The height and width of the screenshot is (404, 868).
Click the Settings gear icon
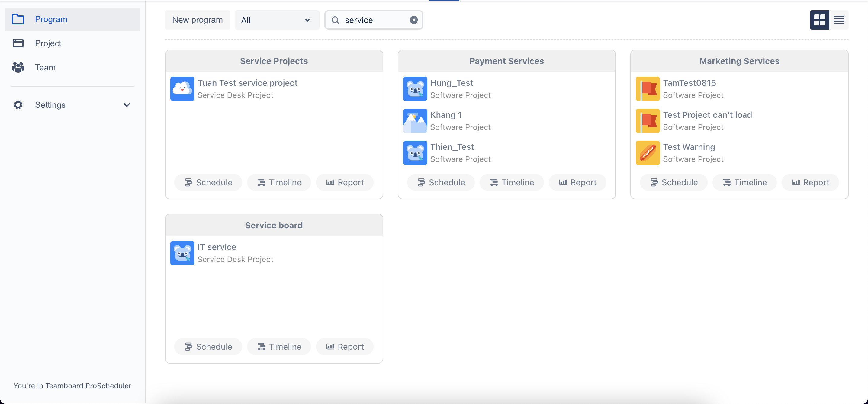coord(18,105)
